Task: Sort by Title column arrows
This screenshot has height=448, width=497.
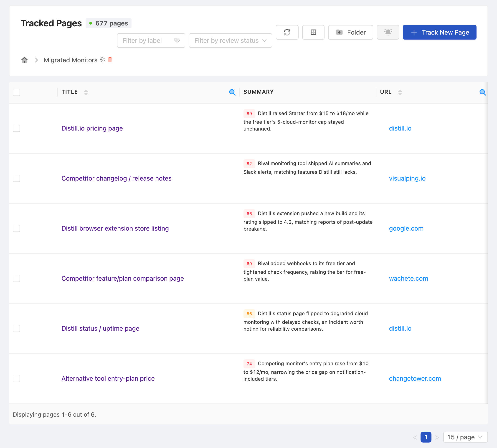Action: click(x=86, y=92)
